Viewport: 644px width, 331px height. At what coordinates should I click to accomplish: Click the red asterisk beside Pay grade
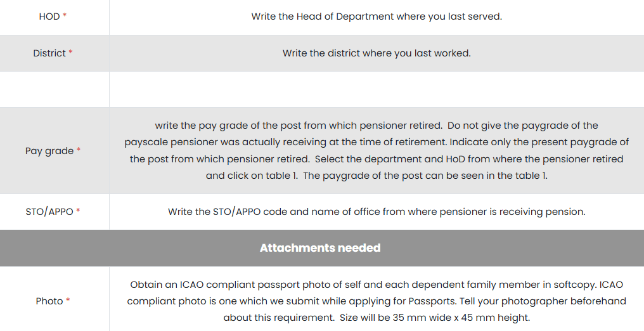[x=79, y=151]
